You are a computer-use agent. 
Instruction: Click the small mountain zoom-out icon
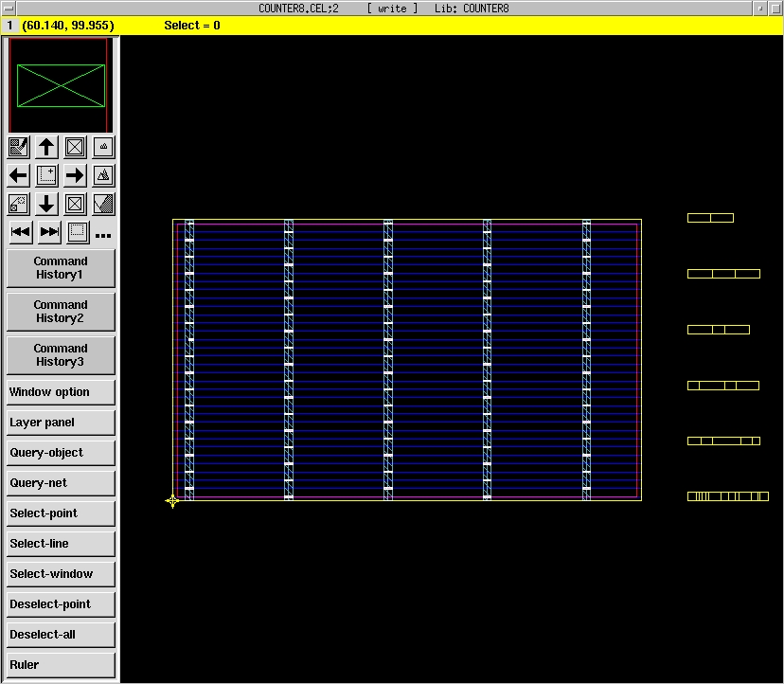click(x=104, y=147)
